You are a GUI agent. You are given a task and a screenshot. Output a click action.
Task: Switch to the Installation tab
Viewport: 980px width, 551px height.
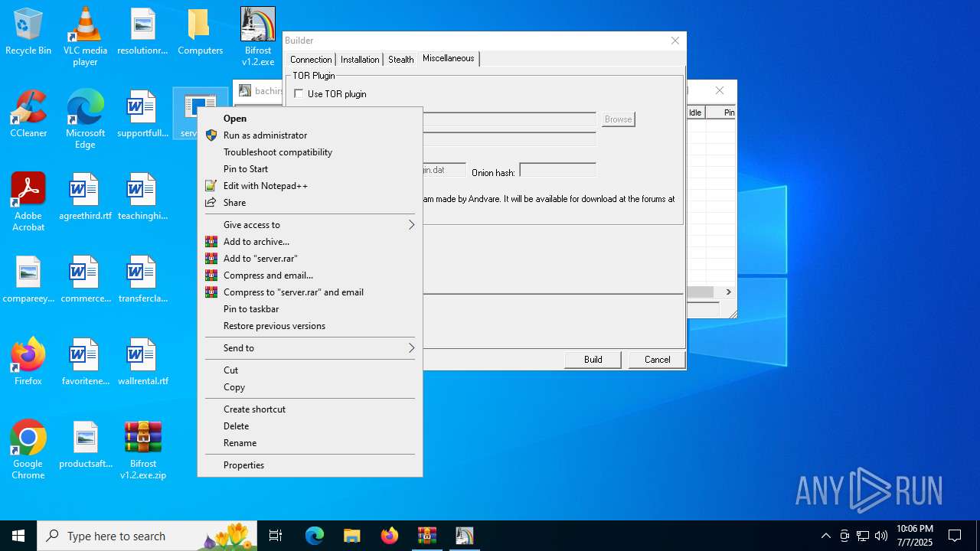[360, 59]
